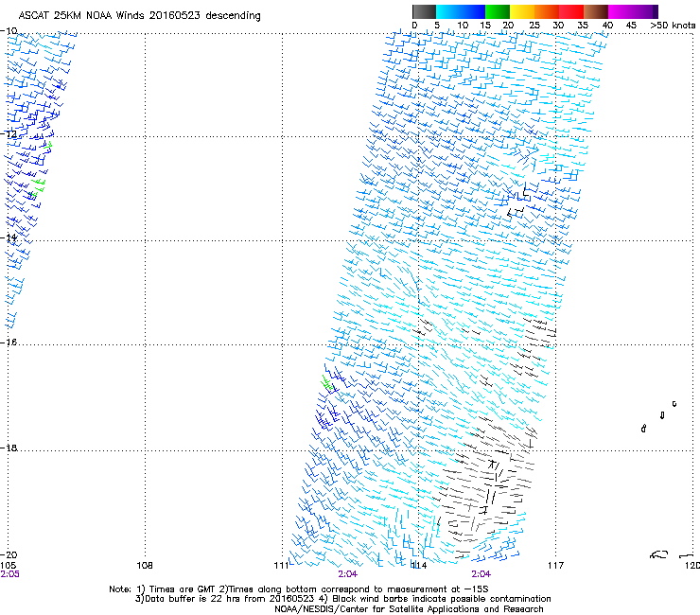Select the gray 0-5 knots legend color

(424, 11)
